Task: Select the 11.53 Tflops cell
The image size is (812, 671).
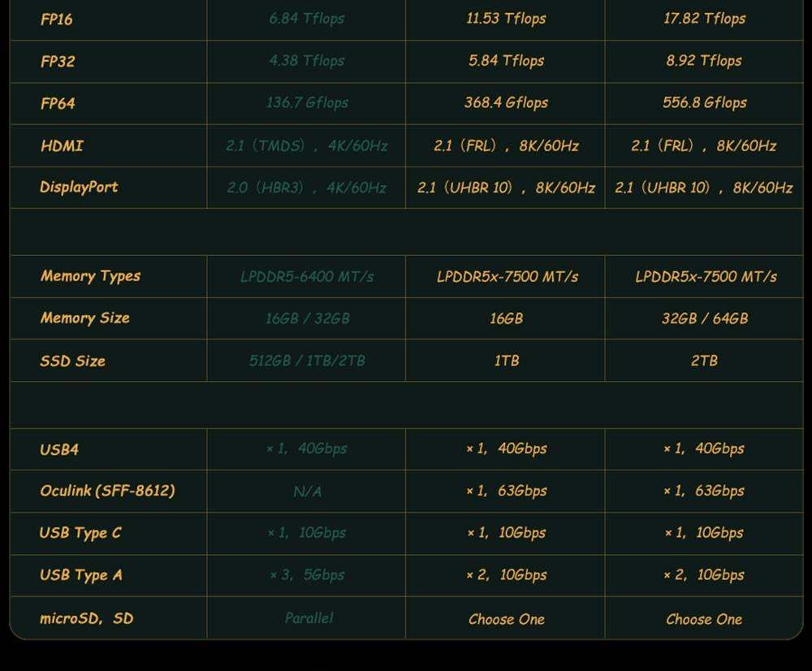Action: [x=506, y=19]
